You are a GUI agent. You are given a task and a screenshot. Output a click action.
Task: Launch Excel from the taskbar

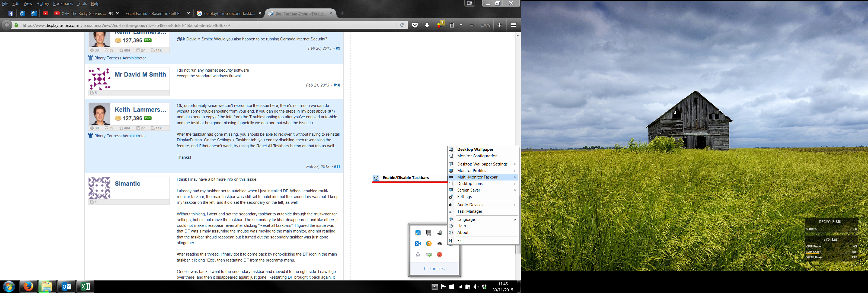tap(85, 286)
